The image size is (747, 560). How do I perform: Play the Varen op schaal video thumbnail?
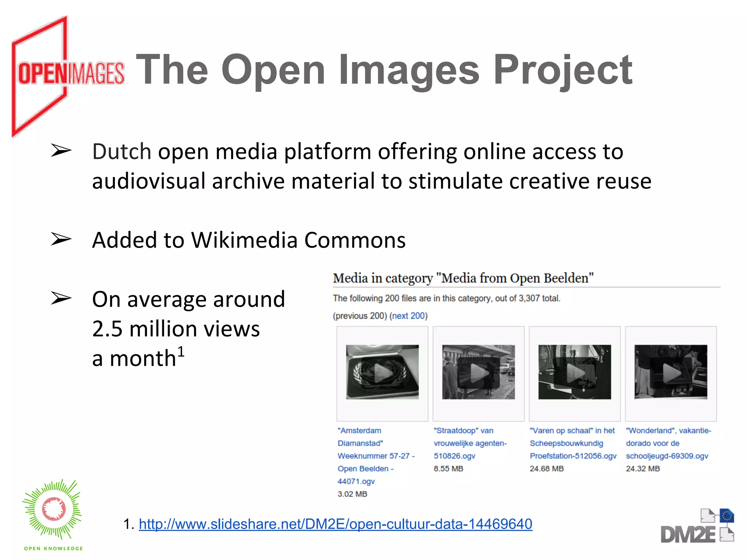tap(574, 372)
